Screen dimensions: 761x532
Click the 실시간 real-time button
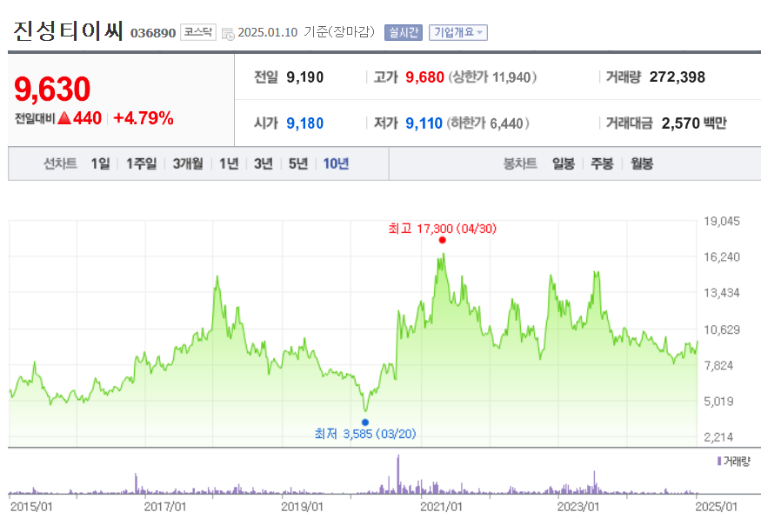coord(404,32)
